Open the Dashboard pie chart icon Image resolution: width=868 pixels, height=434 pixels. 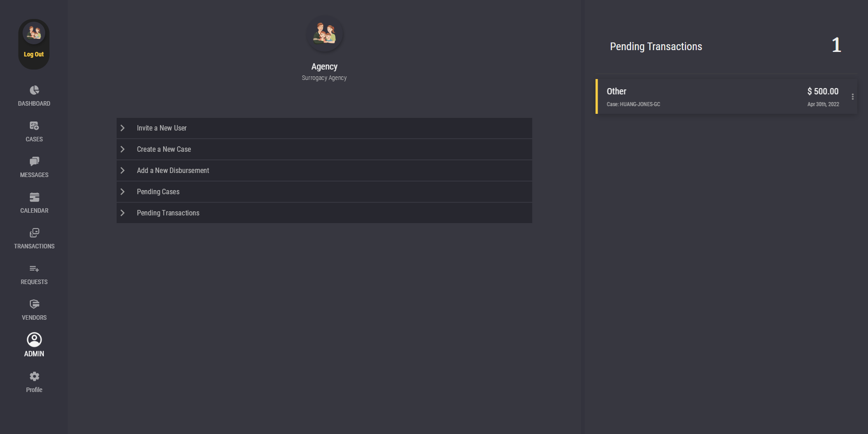click(x=34, y=90)
